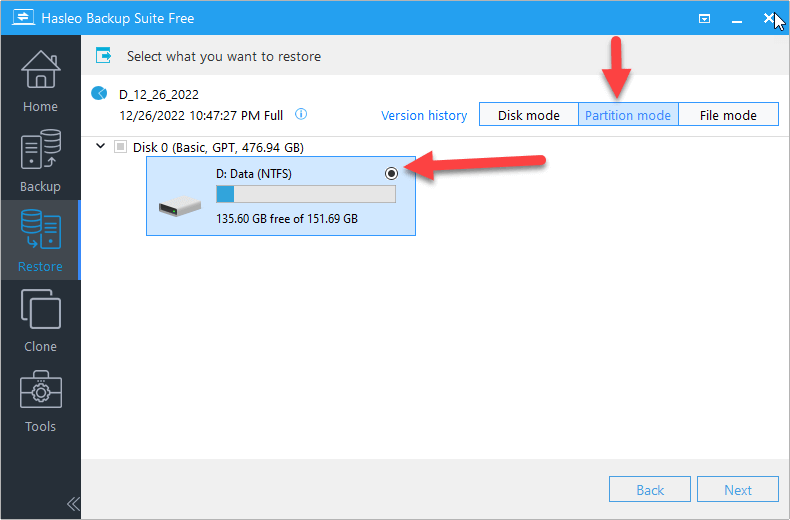Viewport: 790px width, 520px height.
Task: Collapse the Disk 0 tree node
Action: (x=100, y=147)
